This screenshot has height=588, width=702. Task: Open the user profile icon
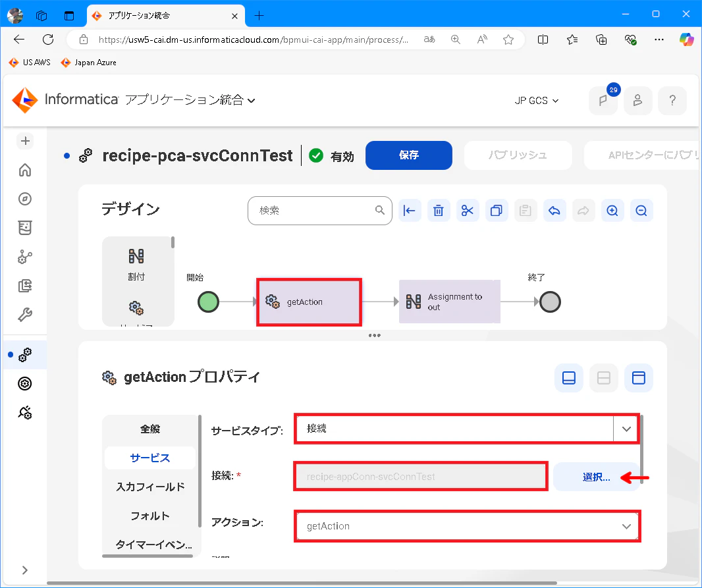click(637, 100)
